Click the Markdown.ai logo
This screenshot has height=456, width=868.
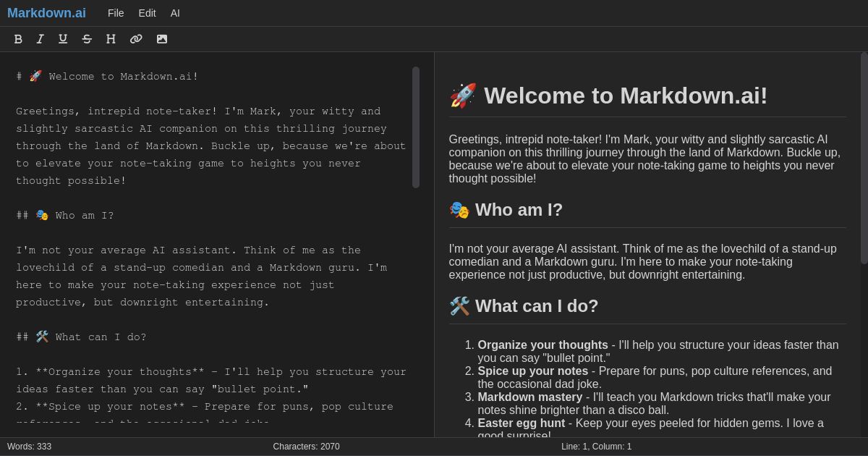[46, 12]
